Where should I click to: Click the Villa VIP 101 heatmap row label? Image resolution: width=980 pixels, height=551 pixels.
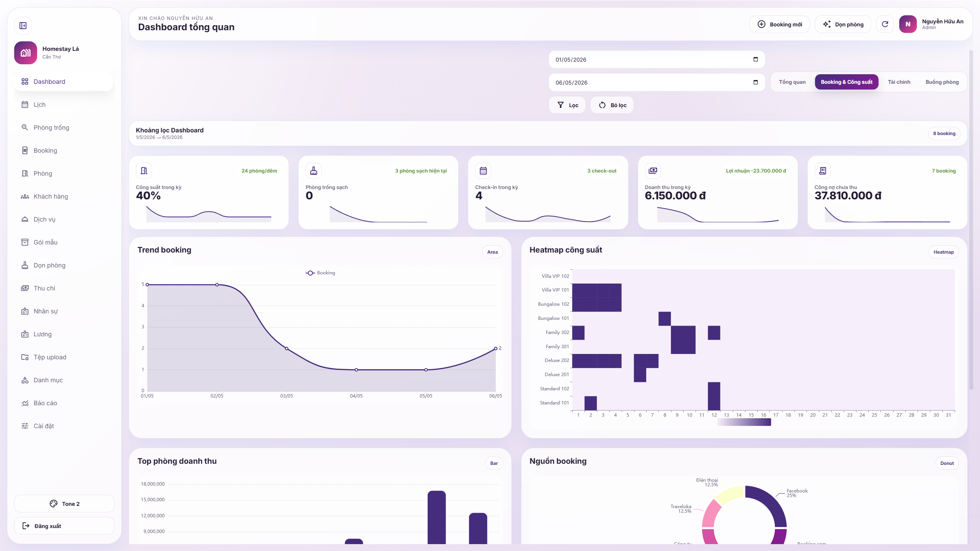pos(555,290)
